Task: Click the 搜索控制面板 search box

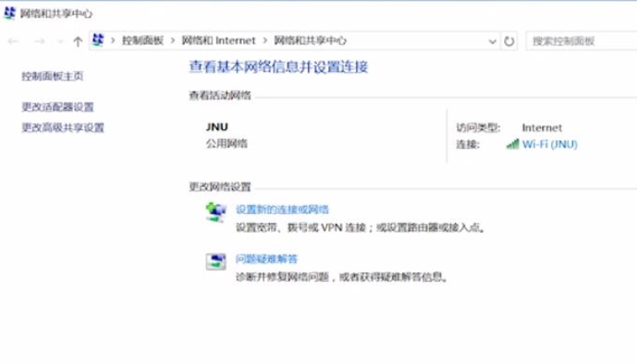Action: (x=579, y=41)
